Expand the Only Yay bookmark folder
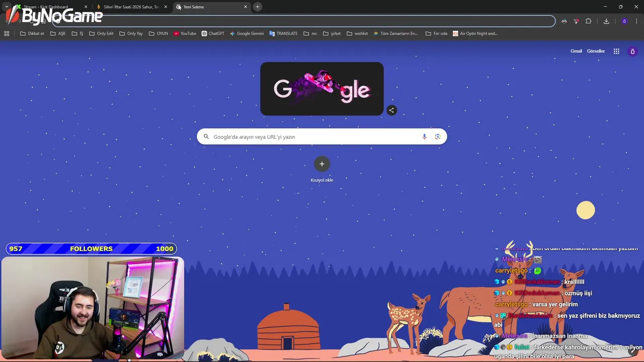Screen dimensions: 644x362 131,34
